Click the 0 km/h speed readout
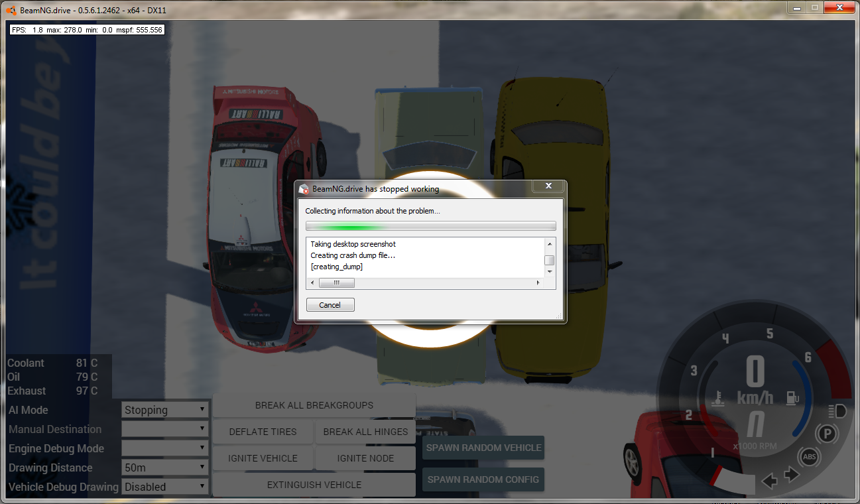The width and height of the screenshot is (860, 504). (x=755, y=381)
